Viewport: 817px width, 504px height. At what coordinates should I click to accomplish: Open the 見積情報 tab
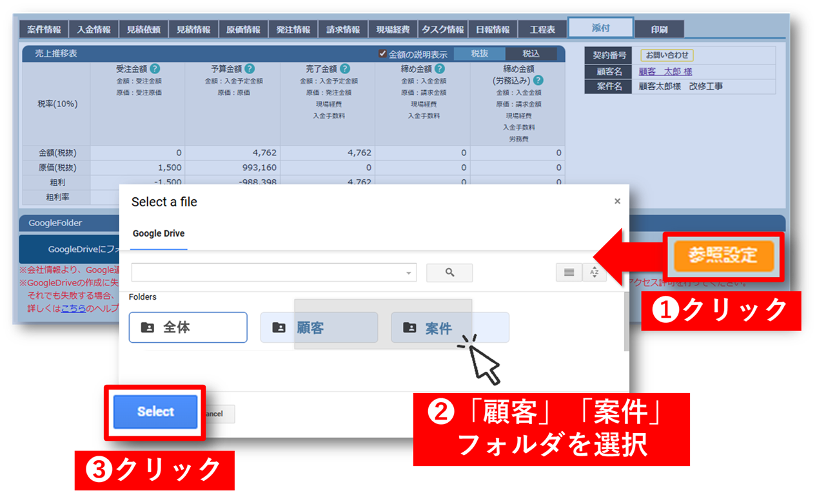click(x=193, y=30)
